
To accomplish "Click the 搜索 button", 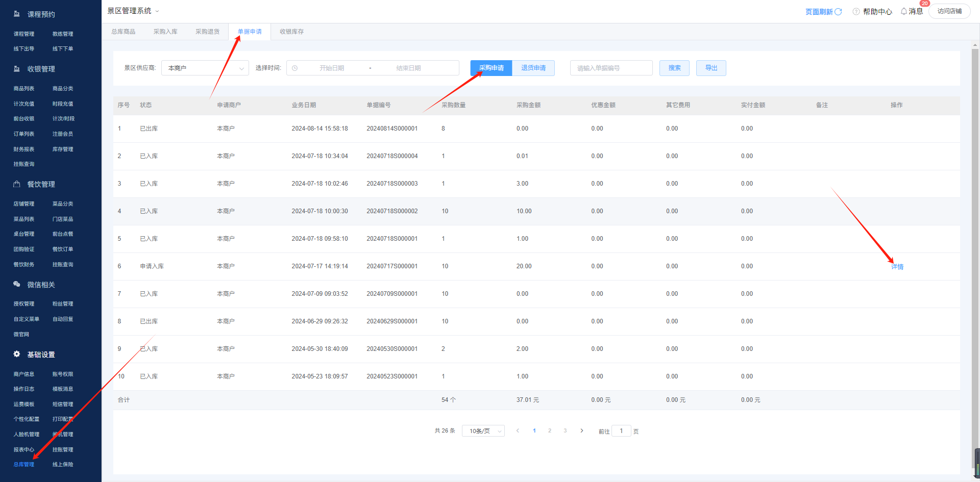I will [x=674, y=68].
